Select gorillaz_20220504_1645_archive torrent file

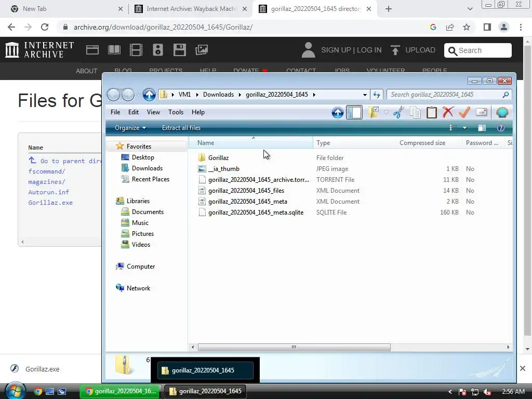point(259,179)
